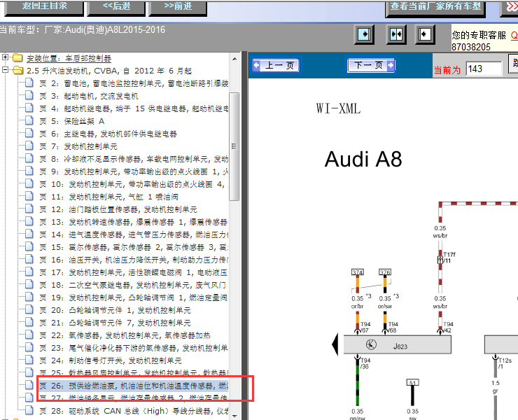
Task: Click the J623 control unit block
Action: pyautogui.click(x=398, y=344)
